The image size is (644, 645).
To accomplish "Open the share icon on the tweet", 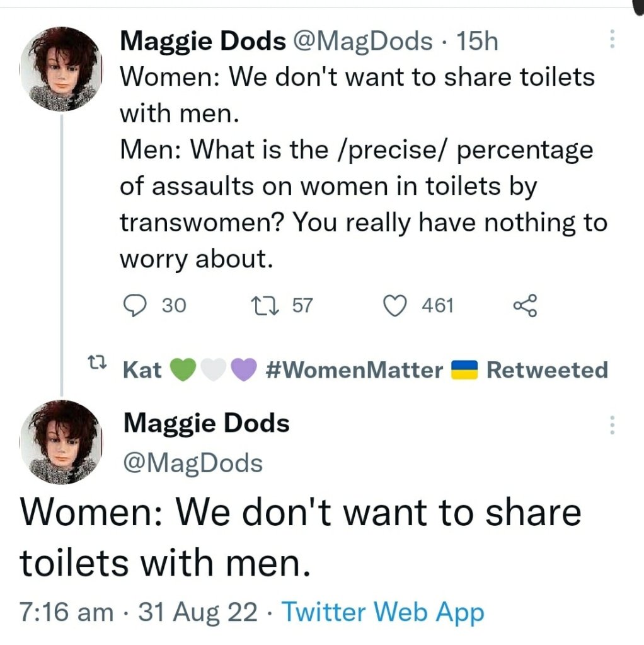I will click(525, 305).
